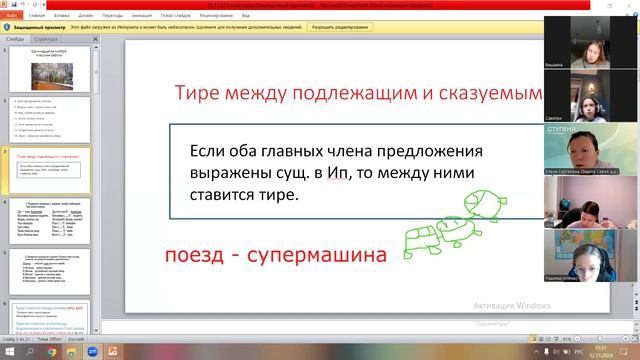Click PowerPoint icon on taskbar
This screenshot has height=360, width=640.
click(x=113, y=351)
